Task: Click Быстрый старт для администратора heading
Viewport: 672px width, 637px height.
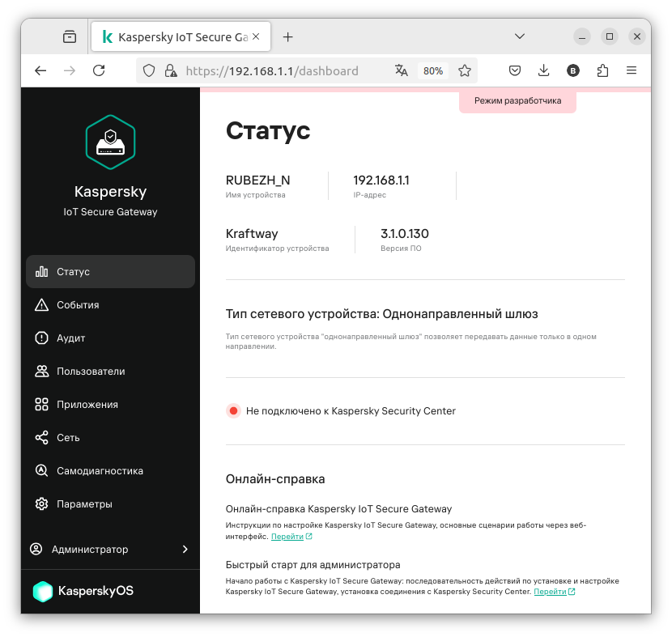Action: (313, 565)
